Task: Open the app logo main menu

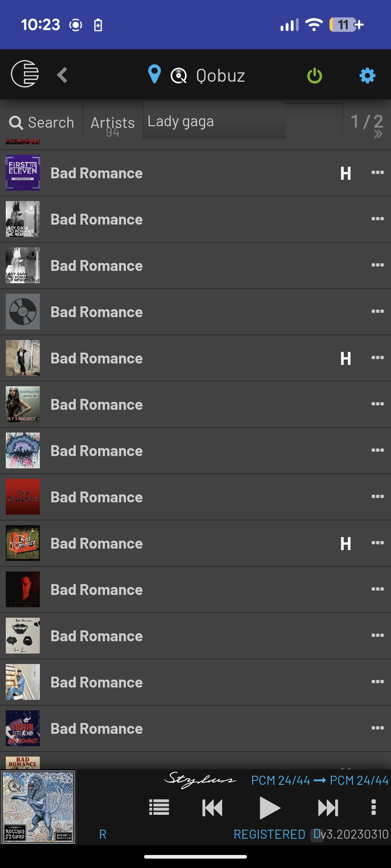Action: (25, 74)
